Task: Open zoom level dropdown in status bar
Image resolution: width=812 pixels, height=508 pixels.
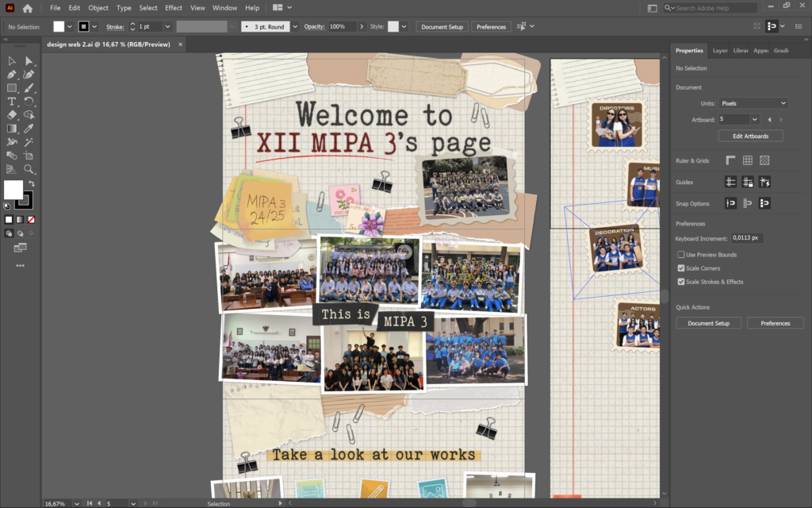Action: point(77,503)
